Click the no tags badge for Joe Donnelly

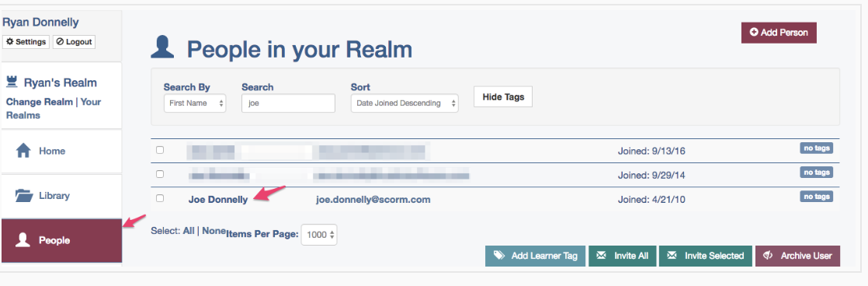817,196
